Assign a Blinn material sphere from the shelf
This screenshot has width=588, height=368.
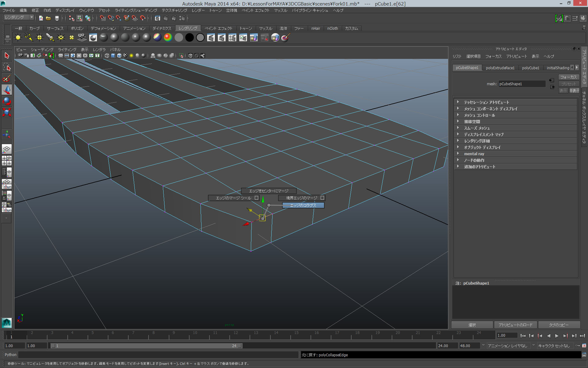(x=114, y=37)
